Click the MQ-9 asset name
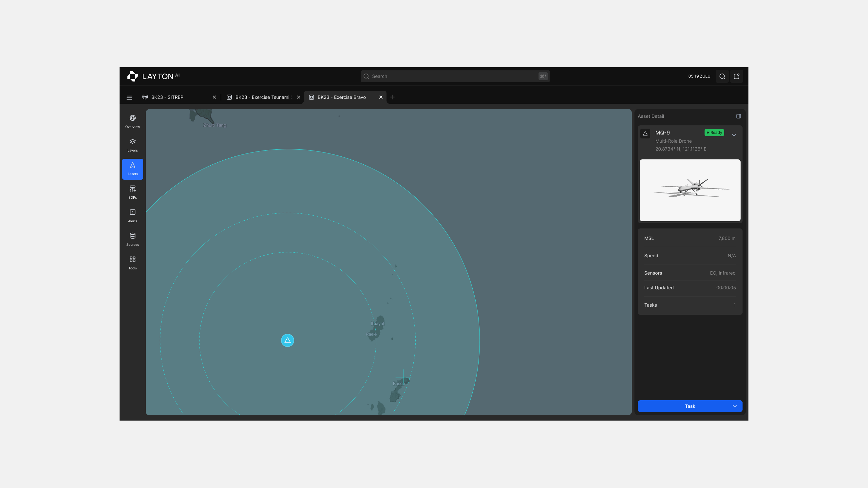The height and width of the screenshot is (488, 868). tap(662, 133)
